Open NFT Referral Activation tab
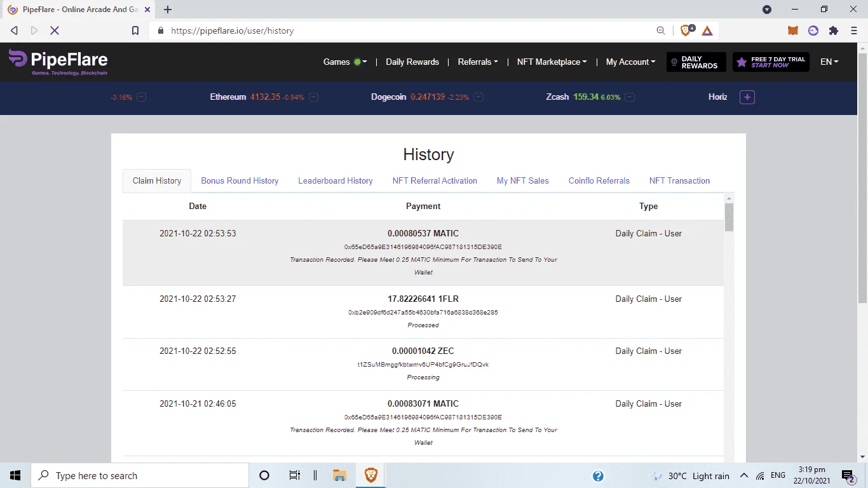This screenshot has height=488, width=868. 435,180
